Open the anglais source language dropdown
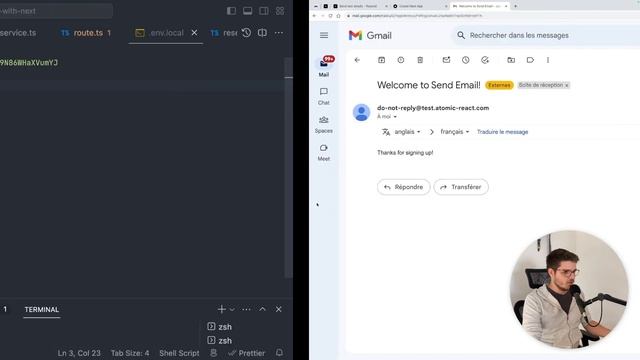The width and height of the screenshot is (640, 360). (407, 132)
